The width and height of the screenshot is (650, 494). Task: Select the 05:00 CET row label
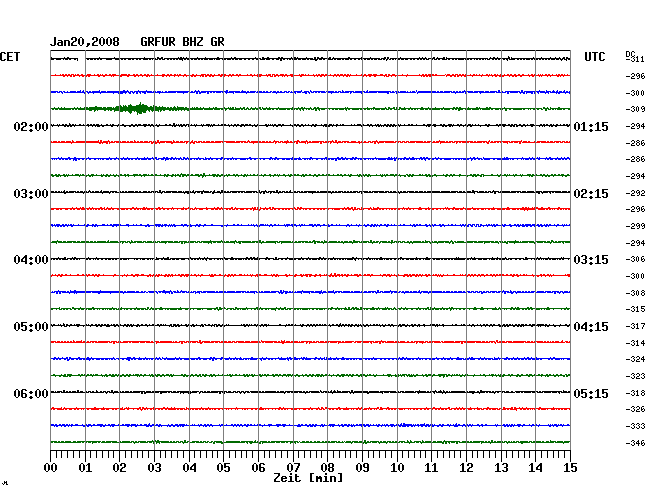(31, 327)
